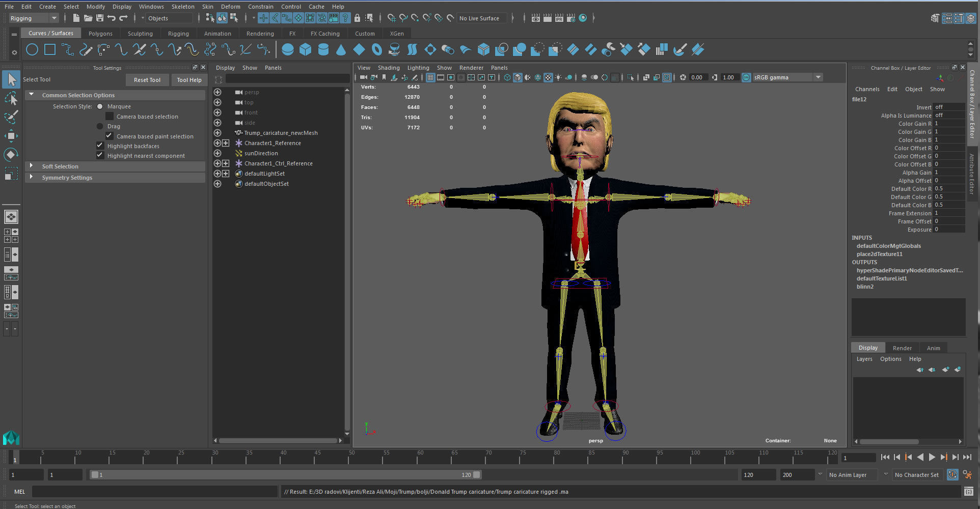Screen dimensions: 980x509
Task: Select Marquee selection style
Action: coord(100,106)
